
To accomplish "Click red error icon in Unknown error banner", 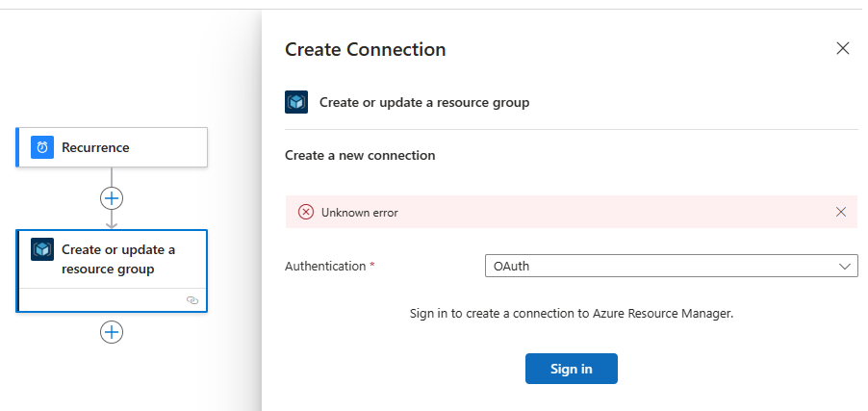I will tap(306, 212).
